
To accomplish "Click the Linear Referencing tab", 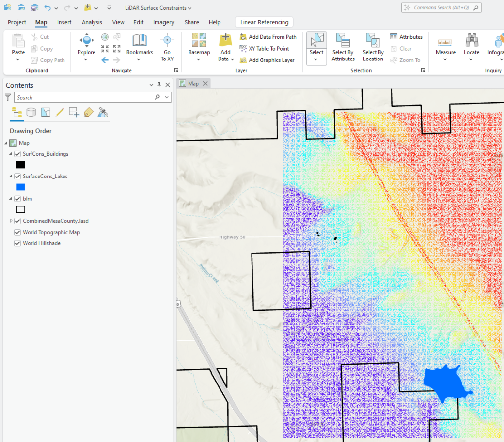I will 264,22.
